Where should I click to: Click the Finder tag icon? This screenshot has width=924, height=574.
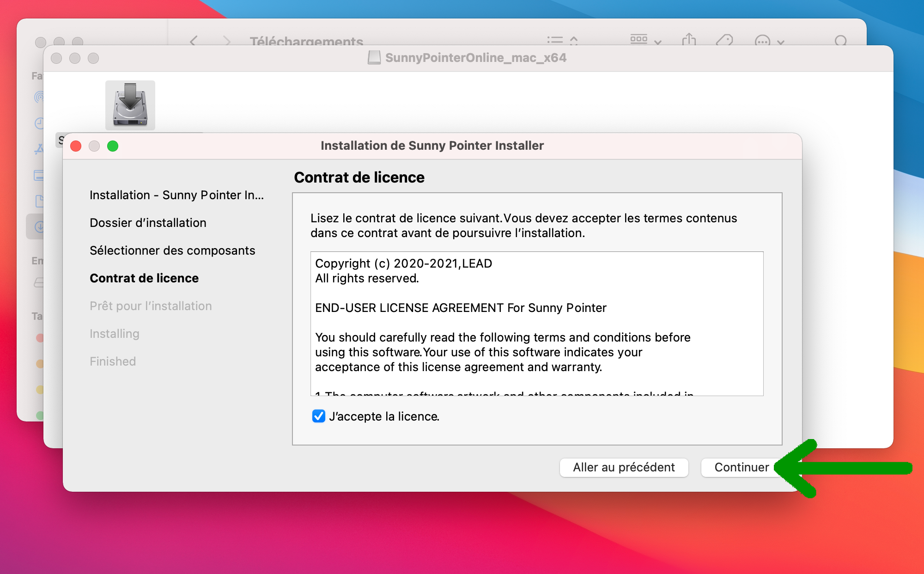point(724,40)
